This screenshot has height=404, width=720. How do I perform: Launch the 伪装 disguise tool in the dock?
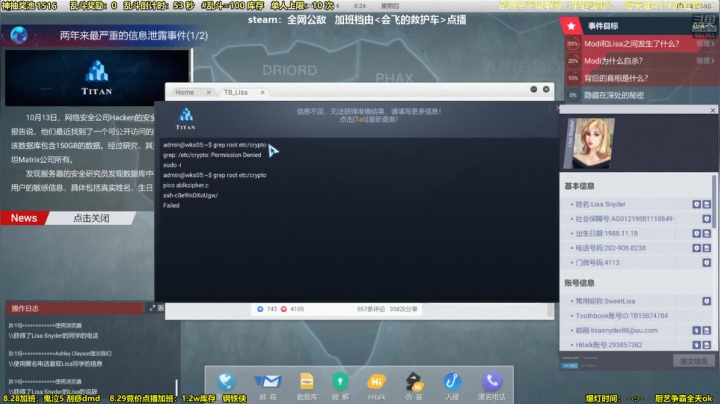coord(414,382)
